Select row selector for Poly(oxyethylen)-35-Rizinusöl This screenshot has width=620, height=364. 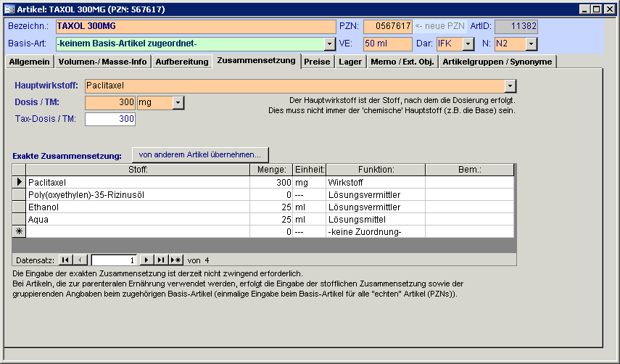[x=19, y=194]
